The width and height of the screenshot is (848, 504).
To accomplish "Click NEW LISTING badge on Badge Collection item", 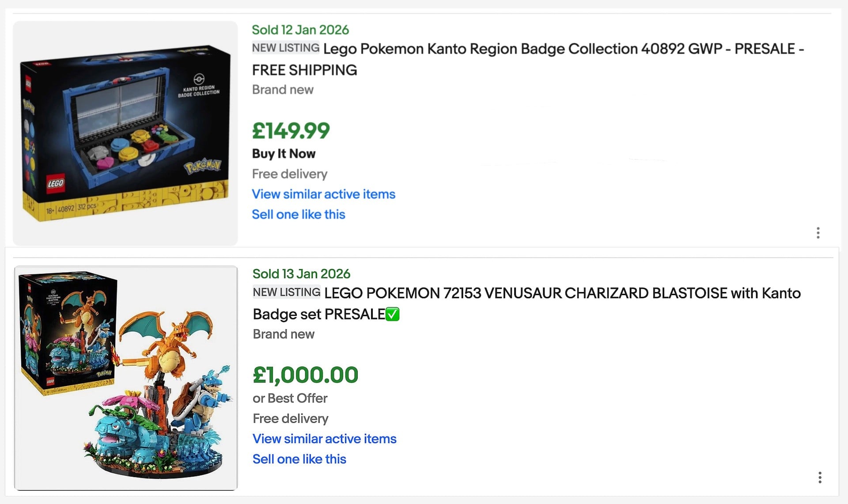I will tap(286, 48).
